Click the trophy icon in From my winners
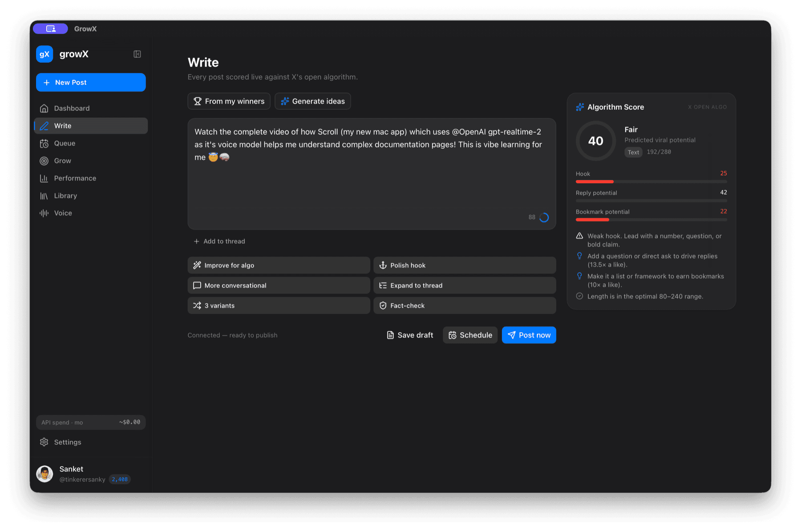 point(198,101)
